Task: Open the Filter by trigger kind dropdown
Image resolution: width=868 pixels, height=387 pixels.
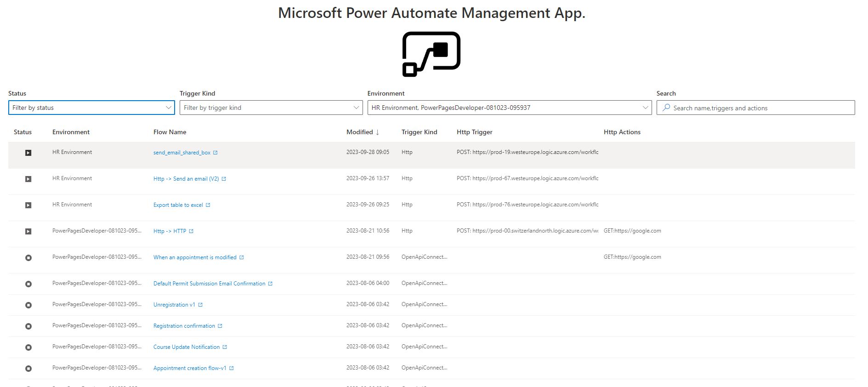Action: click(271, 108)
